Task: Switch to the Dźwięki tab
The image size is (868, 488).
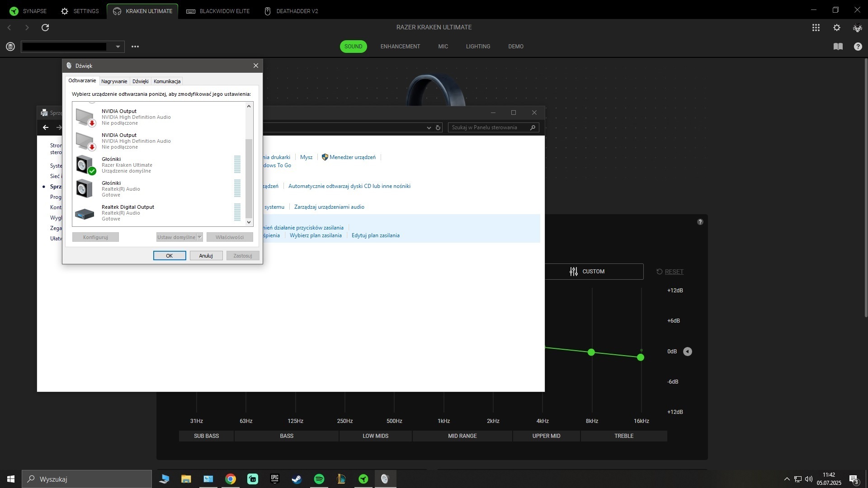Action: [x=140, y=81]
